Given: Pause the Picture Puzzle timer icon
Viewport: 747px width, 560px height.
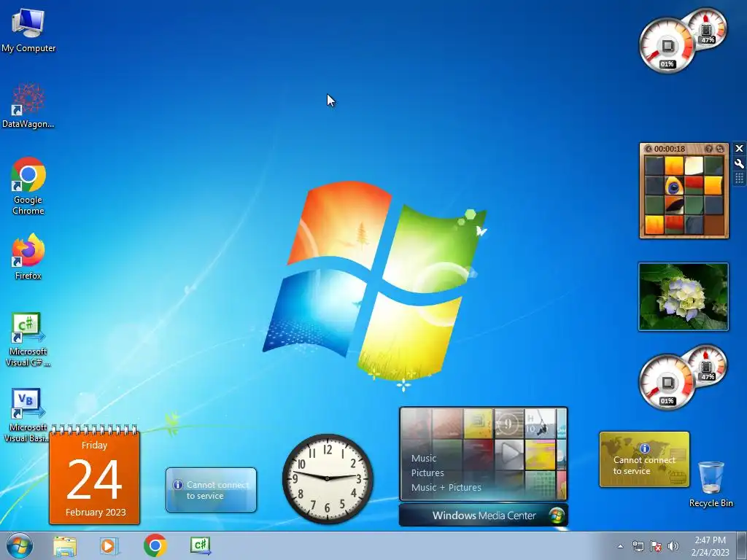Looking at the screenshot, I should [x=649, y=149].
